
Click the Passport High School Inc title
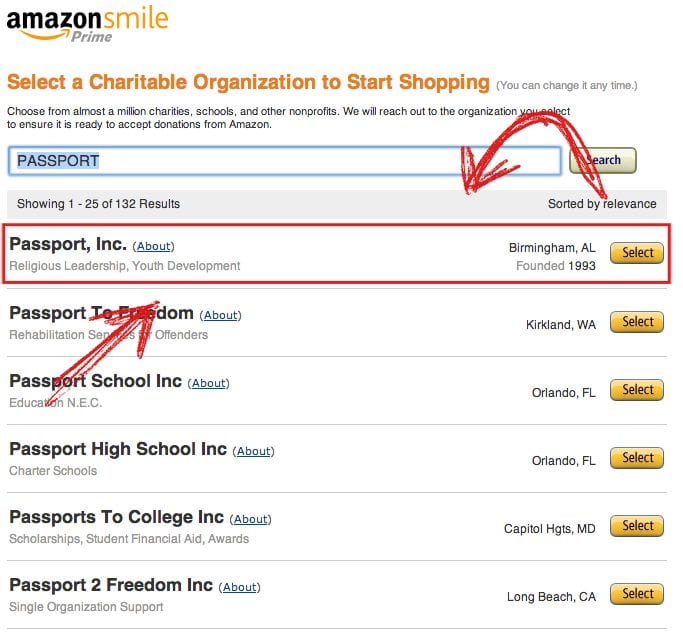tap(118, 449)
